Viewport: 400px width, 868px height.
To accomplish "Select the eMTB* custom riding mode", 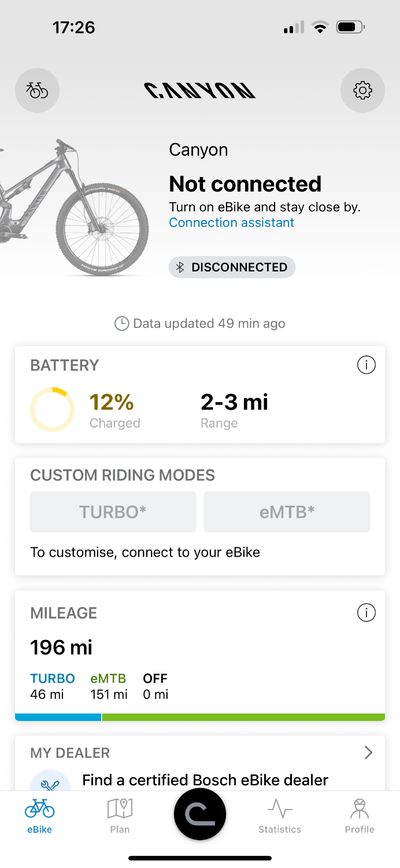I will [x=287, y=512].
